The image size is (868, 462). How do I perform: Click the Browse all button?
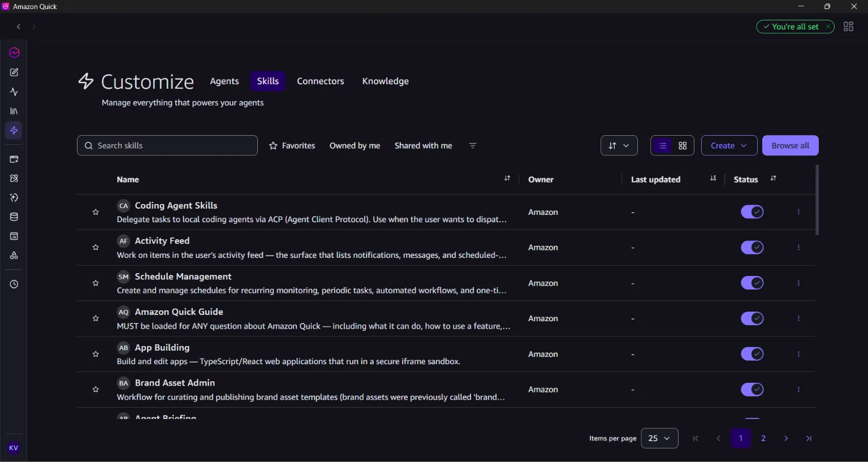point(791,146)
